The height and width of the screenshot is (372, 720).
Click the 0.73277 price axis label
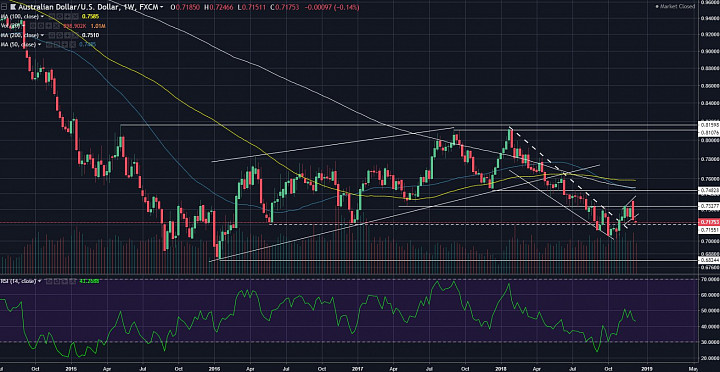tap(708, 207)
